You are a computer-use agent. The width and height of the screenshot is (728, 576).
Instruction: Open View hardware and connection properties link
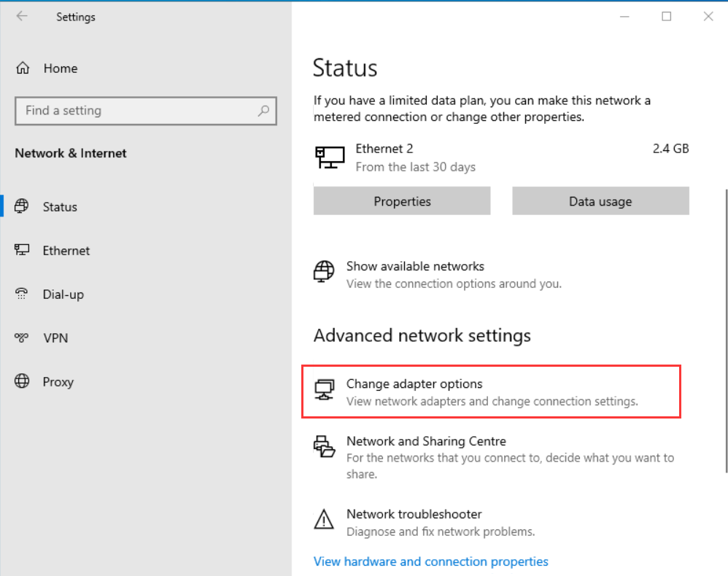[430, 561]
